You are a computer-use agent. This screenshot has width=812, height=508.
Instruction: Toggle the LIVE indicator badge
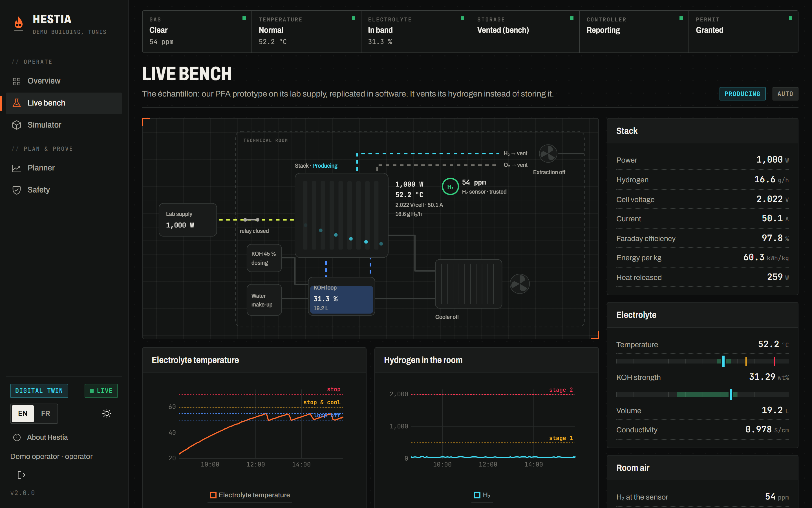coord(101,391)
